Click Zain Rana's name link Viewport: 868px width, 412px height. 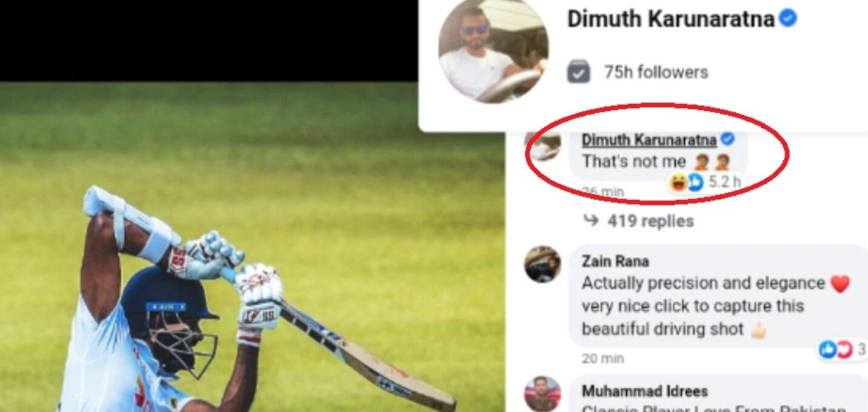tap(615, 261)
